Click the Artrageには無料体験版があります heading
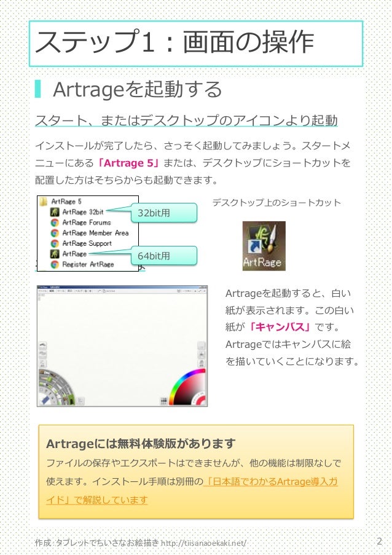This screenshot has width=392, height=555. click(141, 444)
